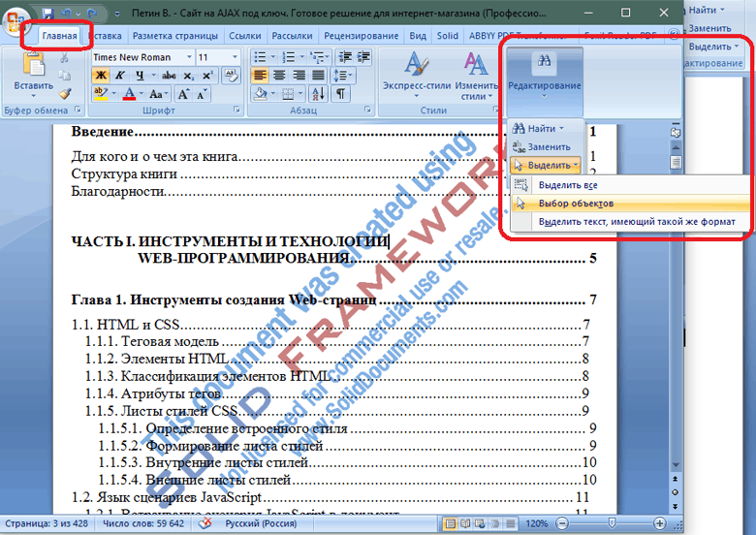Switch to print layout view icon
This screenshot has width=756, height=535.
tap(450, 524)
